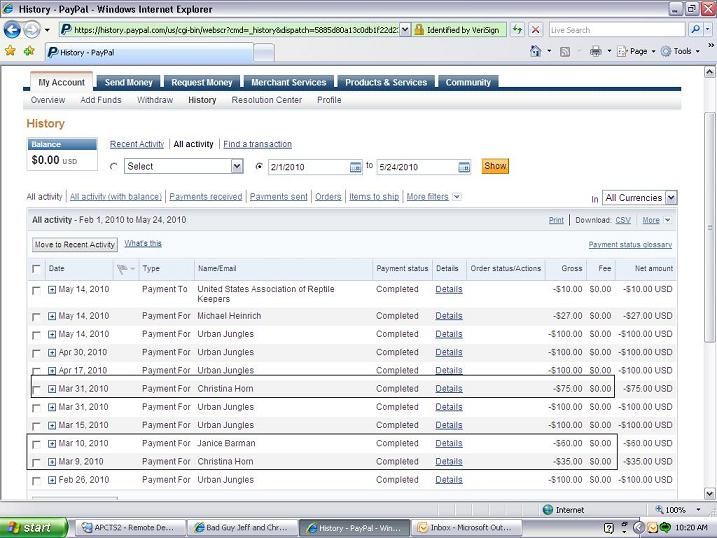This screenshot has width=717, height=538.
Task: Click the Live Search magnifier icon
Action: click(x=696, y=30)
